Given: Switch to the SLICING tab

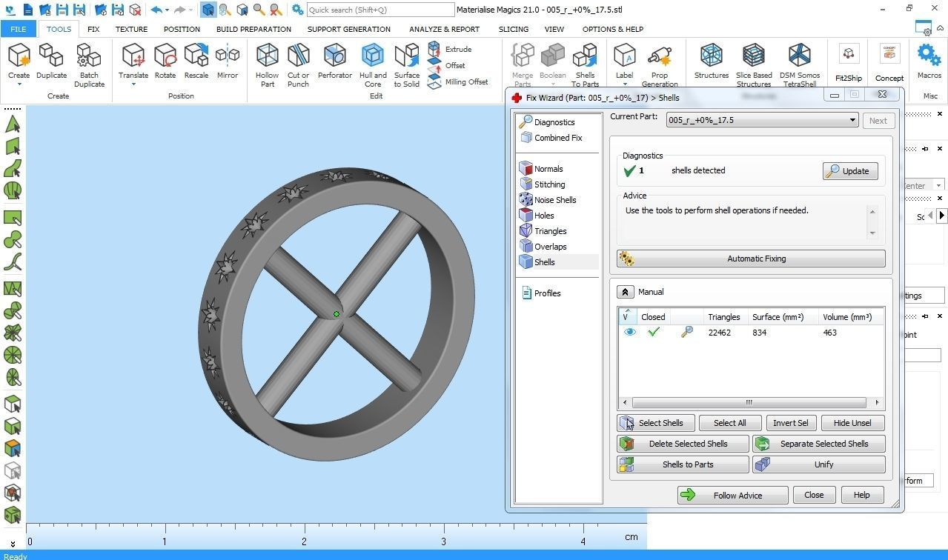Looking at the screenshot, I should click(x=513, y=29).
